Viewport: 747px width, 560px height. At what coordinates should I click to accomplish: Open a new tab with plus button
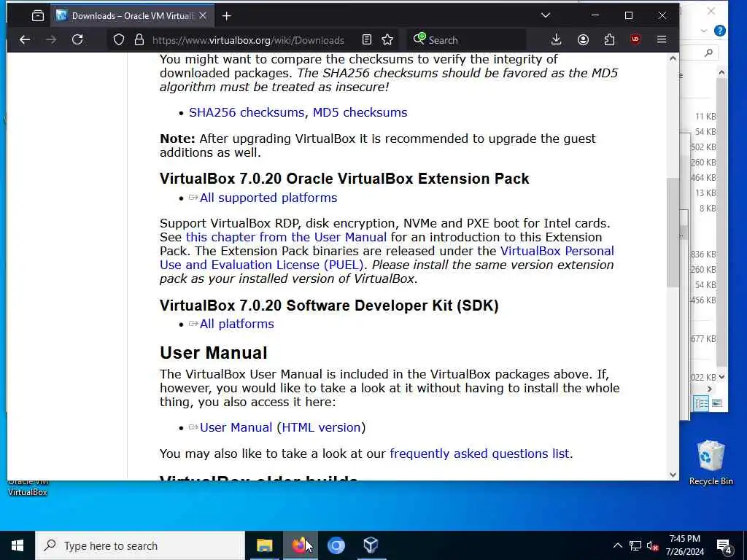click(227, 16)
